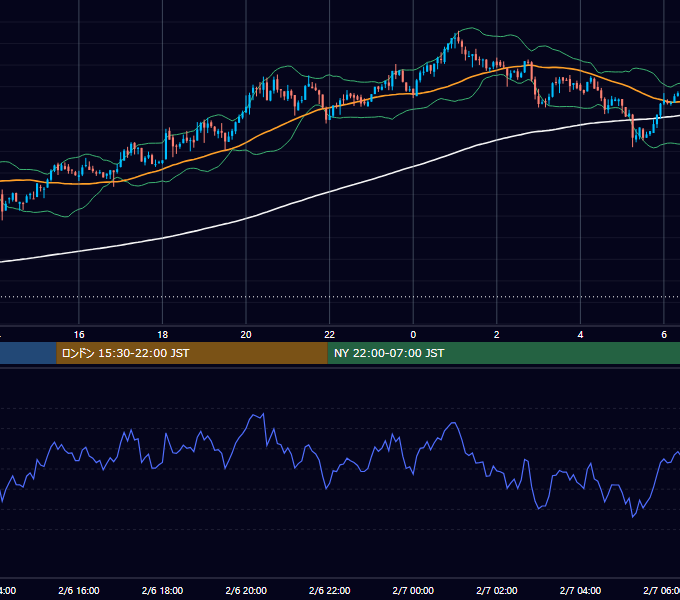Viewport: 680px width, 600px height.
Task: Click the '18' hour label on price chart axis
Action: point(163,335)
